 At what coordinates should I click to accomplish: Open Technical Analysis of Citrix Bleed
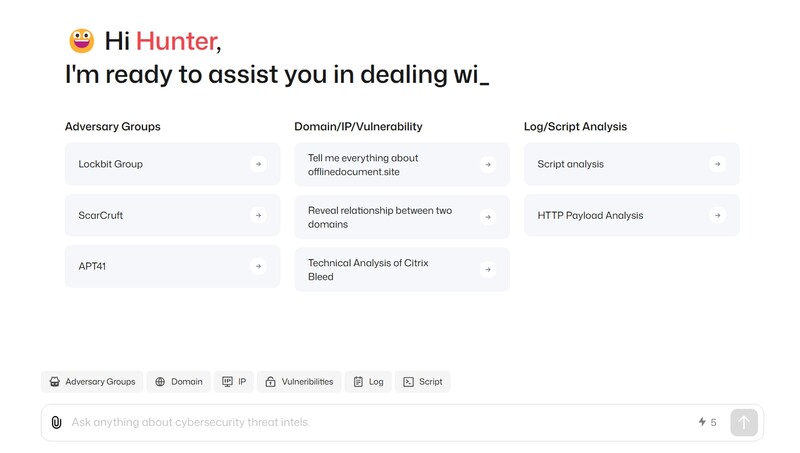(x=390, y=269)
